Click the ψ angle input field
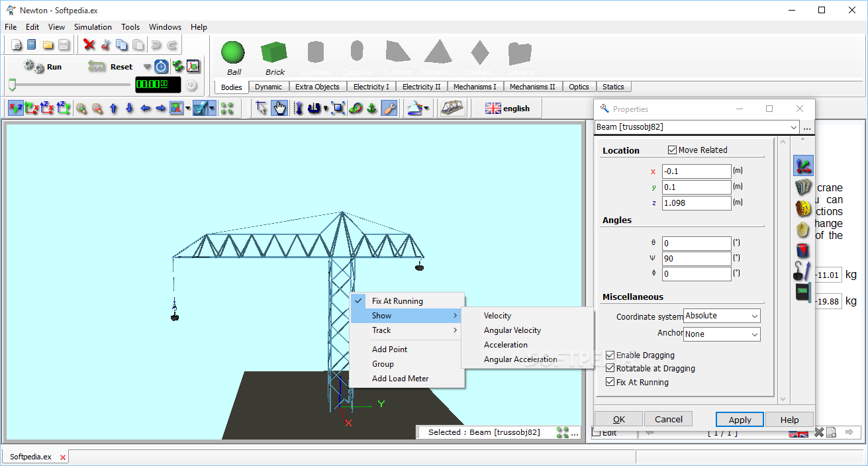Image resolution: width=868 pixels, height=466 pixels. click(x=697, y=259)
